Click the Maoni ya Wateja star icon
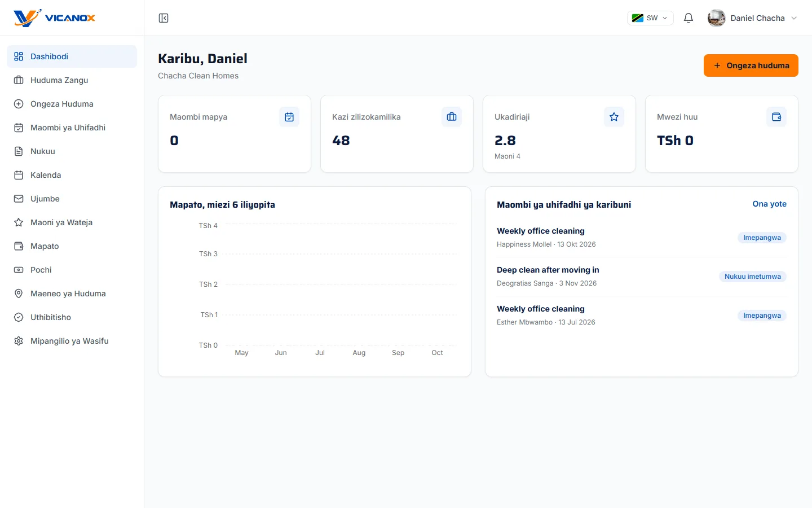 point(19,222)
